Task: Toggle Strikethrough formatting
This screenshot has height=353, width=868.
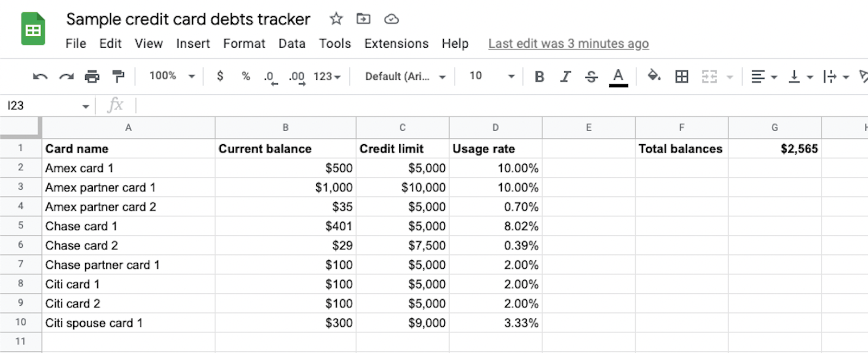Action: click(x=591, y=76)
